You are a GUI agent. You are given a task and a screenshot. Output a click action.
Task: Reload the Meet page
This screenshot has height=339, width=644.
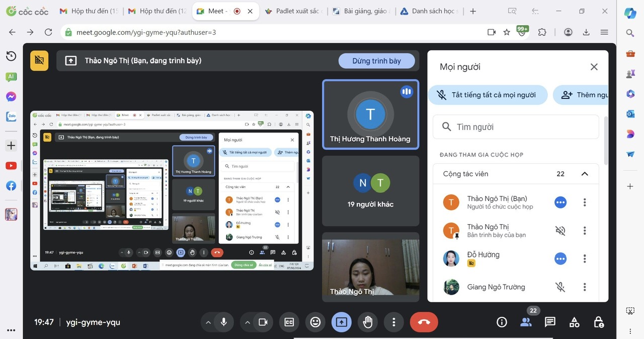click(48, 32)
